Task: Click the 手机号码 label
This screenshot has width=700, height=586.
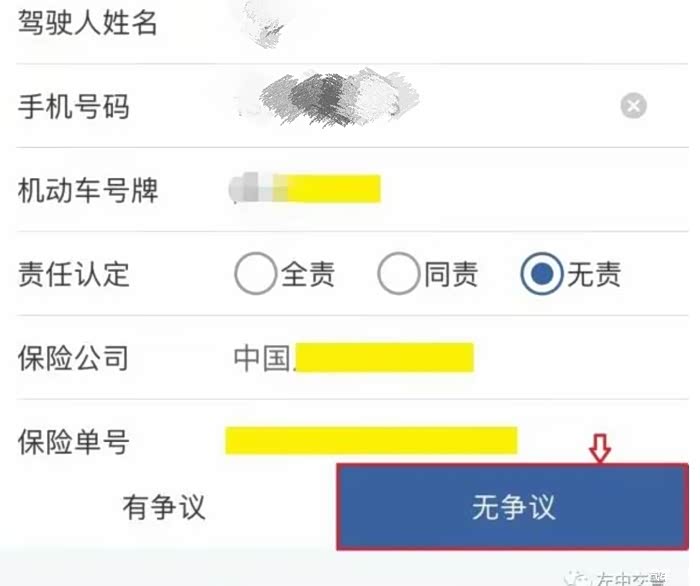Action: click(74, 106)
